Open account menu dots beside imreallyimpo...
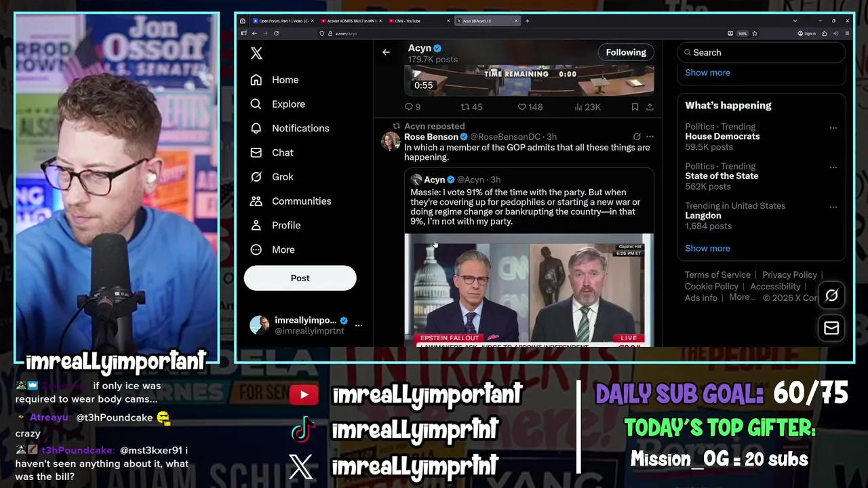Screen dimensions: 868x488 359,325
